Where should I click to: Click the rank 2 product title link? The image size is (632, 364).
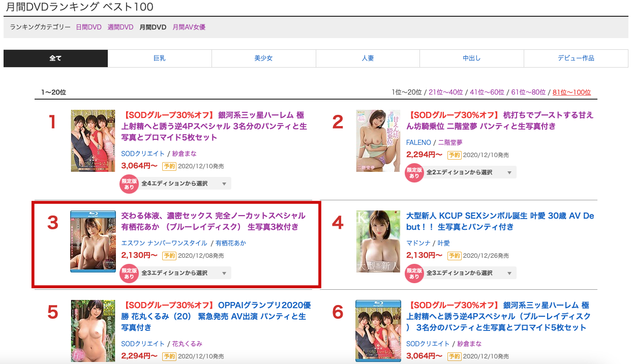(500, 120)
